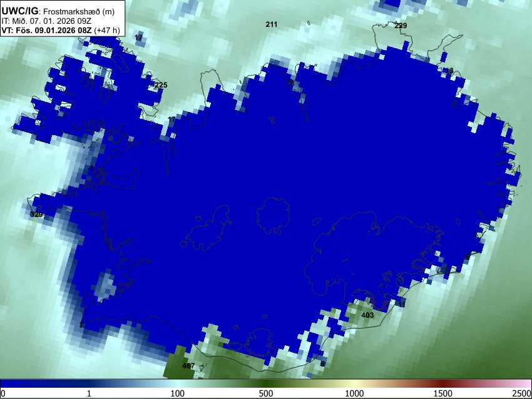
Task: Select the 225 freezing level label
Action: (161, 85)
